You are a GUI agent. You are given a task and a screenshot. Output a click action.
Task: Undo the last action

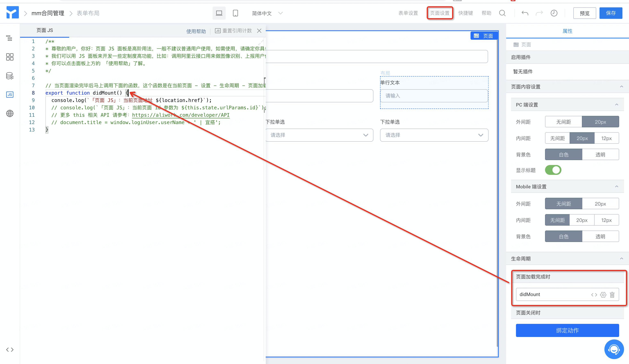[525, 13]
